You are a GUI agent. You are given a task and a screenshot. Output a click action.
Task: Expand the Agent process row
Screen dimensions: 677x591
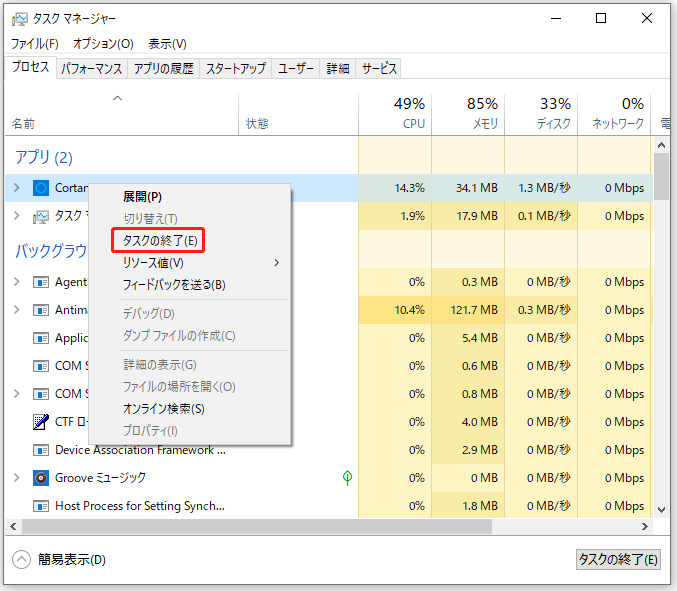pos(17,282)
